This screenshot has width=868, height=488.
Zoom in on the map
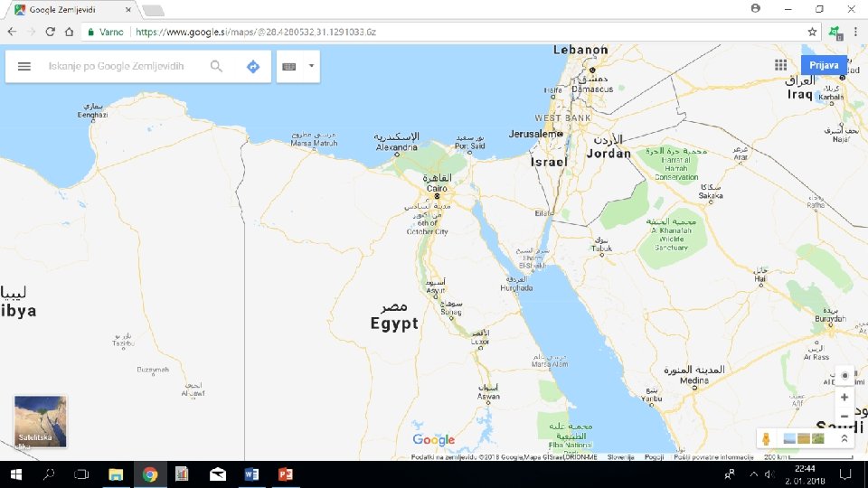(x=844, y=398)
